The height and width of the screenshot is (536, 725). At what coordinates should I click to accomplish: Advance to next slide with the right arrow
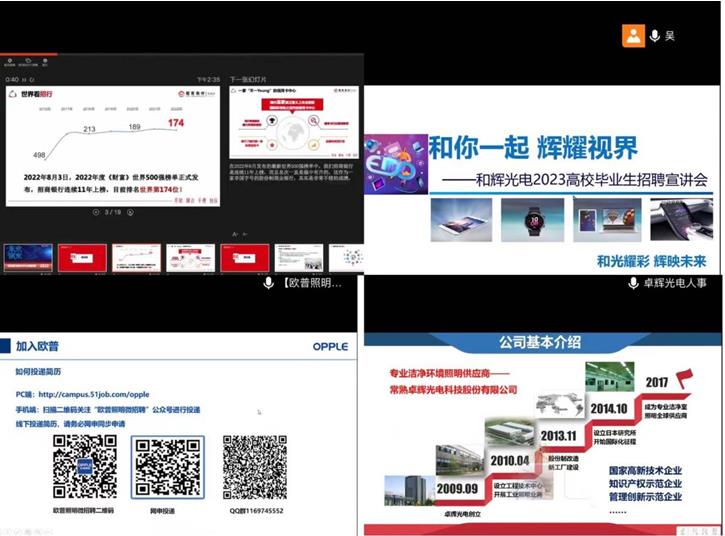click(133, 212)
